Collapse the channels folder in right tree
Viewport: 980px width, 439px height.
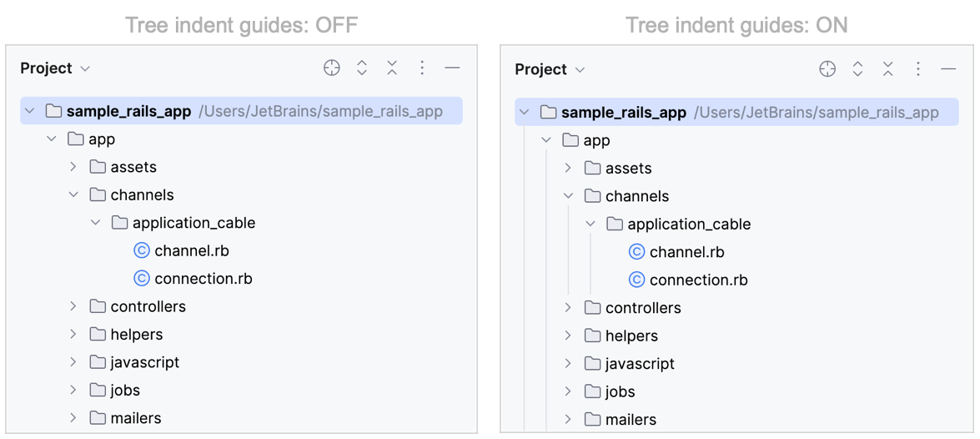pyautogui.click(x=569, y=196)
